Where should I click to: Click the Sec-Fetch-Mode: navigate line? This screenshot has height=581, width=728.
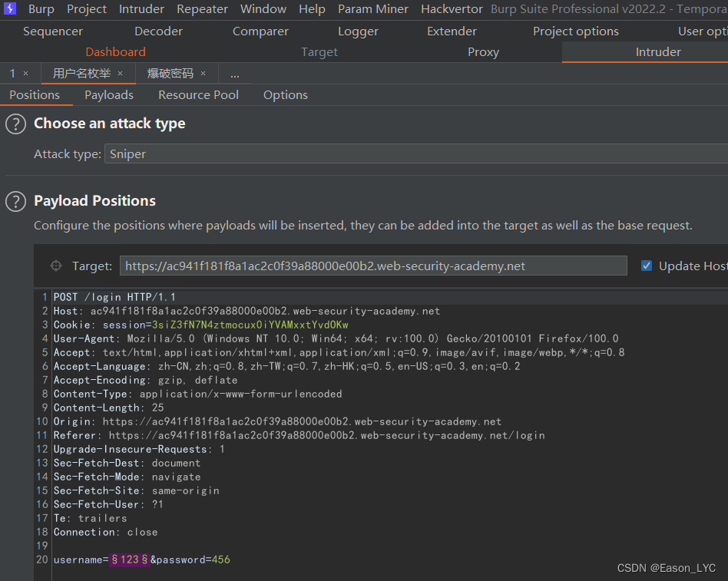click(x=127, y=477)
